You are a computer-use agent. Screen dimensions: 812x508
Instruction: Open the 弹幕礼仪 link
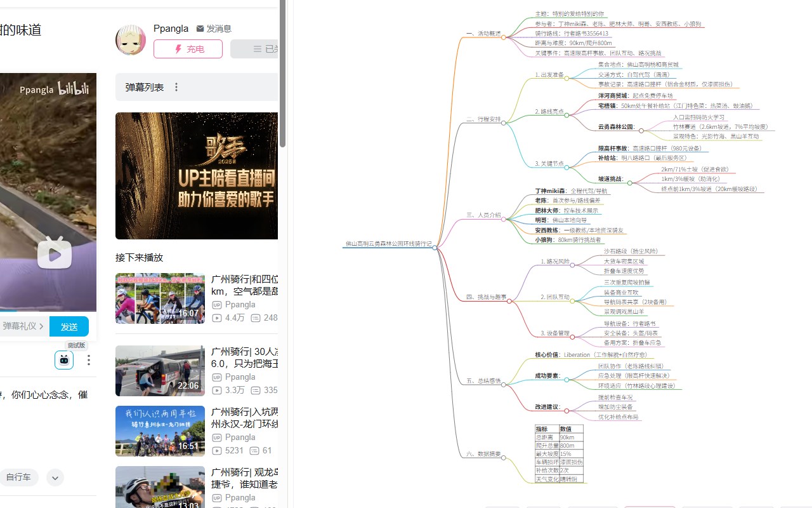point(23,326)
